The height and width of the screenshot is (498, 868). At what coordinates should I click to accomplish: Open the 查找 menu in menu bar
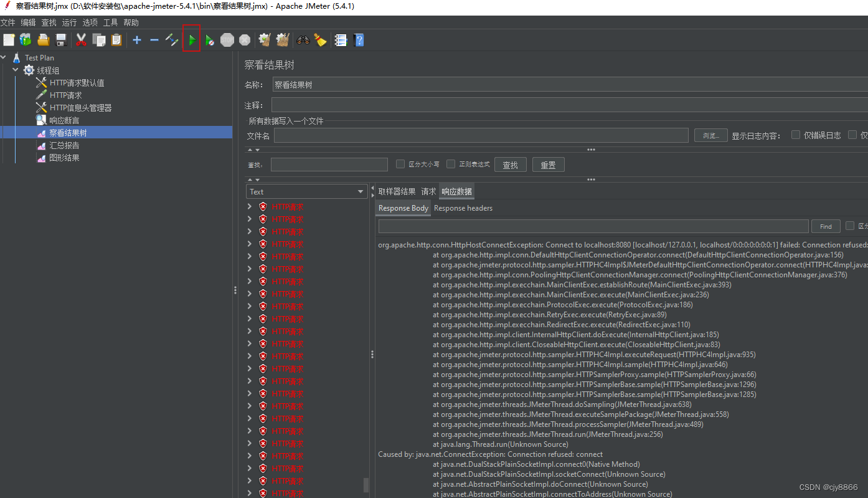pyautogui.click(x=49, y=22)
